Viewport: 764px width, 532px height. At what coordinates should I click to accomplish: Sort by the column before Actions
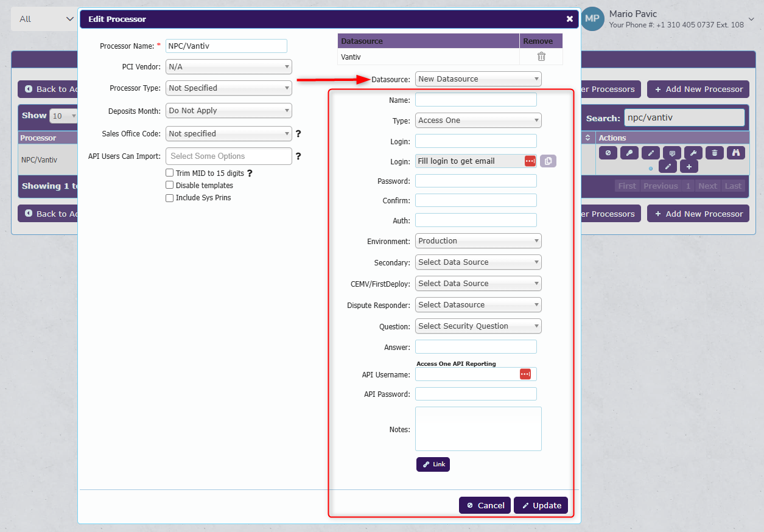tap(588, 138)
